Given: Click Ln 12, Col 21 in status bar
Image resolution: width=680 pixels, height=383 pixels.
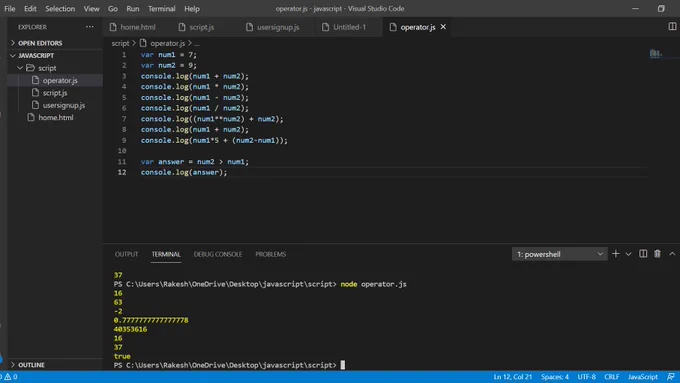Looking at the screenshot, I should 513,376.
